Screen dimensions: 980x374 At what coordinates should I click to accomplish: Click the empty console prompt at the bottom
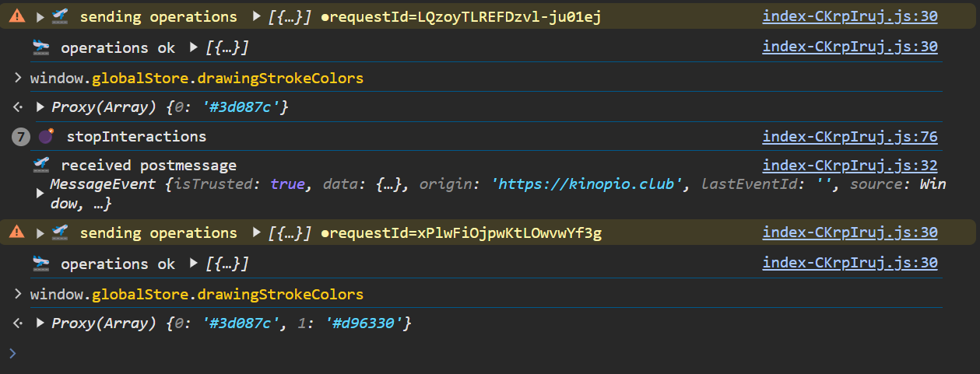(467, 354)
